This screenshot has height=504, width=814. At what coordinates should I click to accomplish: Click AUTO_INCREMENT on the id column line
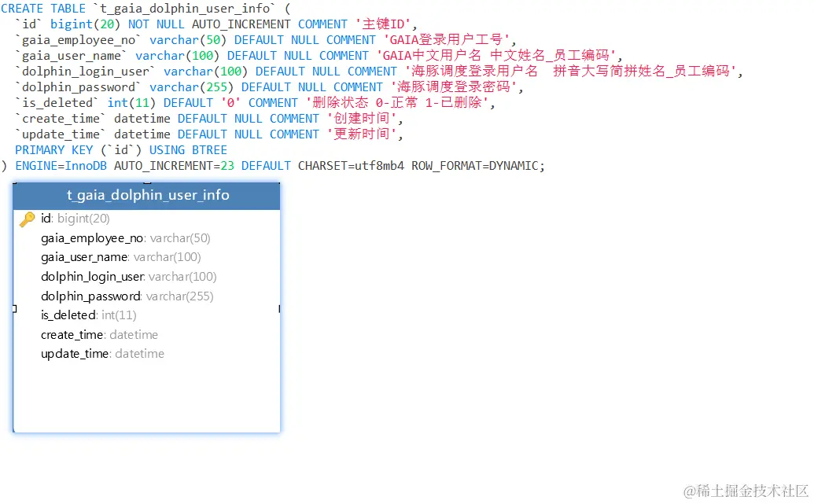(x=241, y=24)
